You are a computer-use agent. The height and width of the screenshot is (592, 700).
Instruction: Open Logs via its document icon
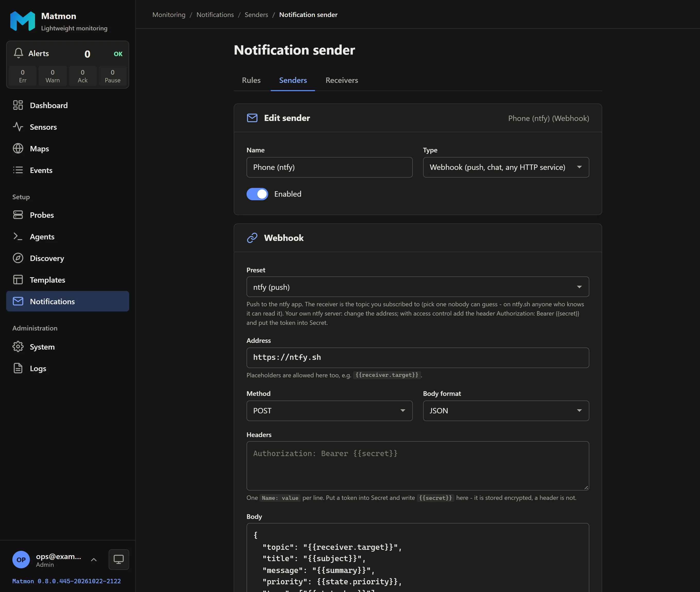pos(18,368)
